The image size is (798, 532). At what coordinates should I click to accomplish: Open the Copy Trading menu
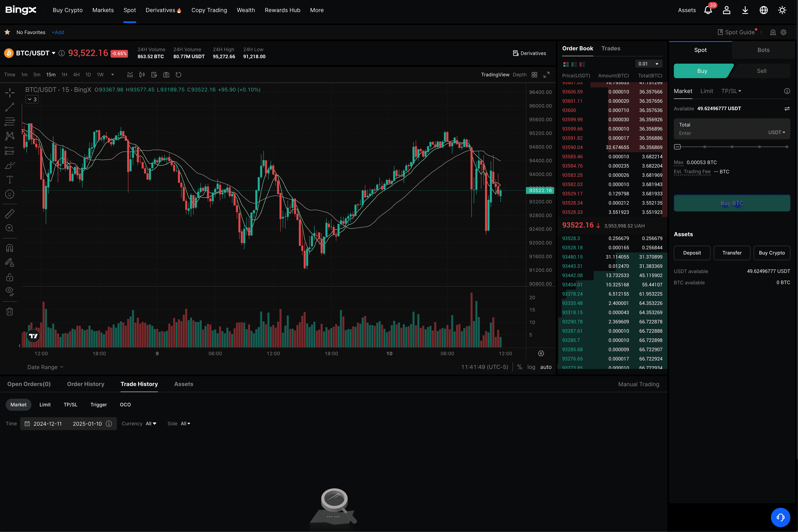pyautogui.click(x=209, y=10)
